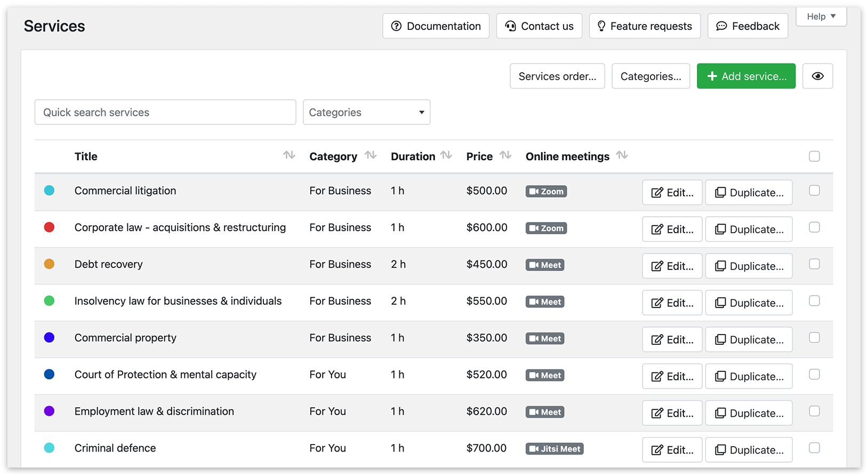Open the Categories management button
868x475 pixels.
coord(651,76)
